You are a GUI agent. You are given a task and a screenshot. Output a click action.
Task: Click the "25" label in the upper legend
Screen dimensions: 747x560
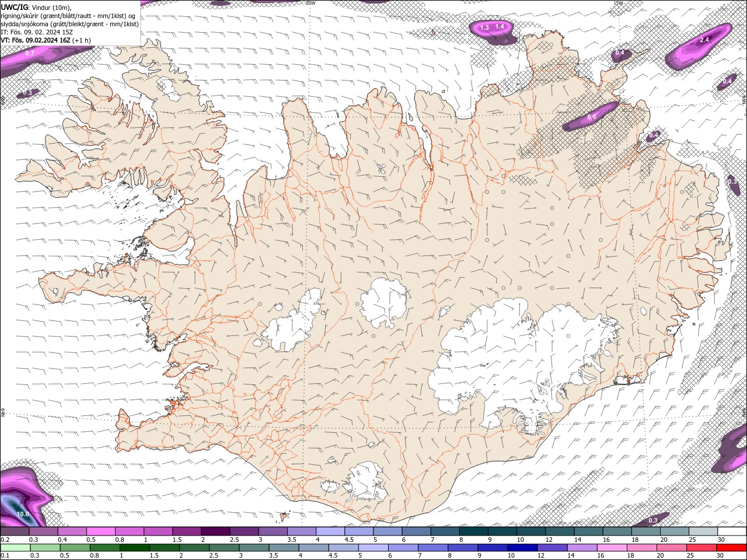pos(693,540)
